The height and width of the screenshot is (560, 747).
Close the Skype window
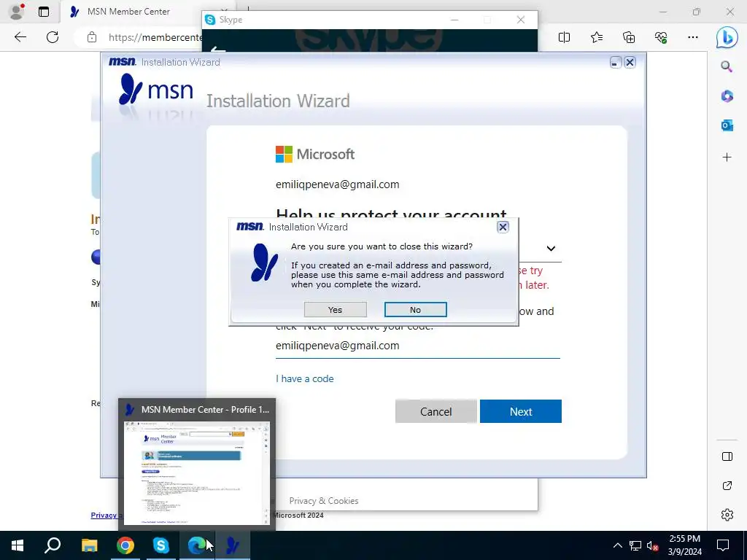pos(521,20)
